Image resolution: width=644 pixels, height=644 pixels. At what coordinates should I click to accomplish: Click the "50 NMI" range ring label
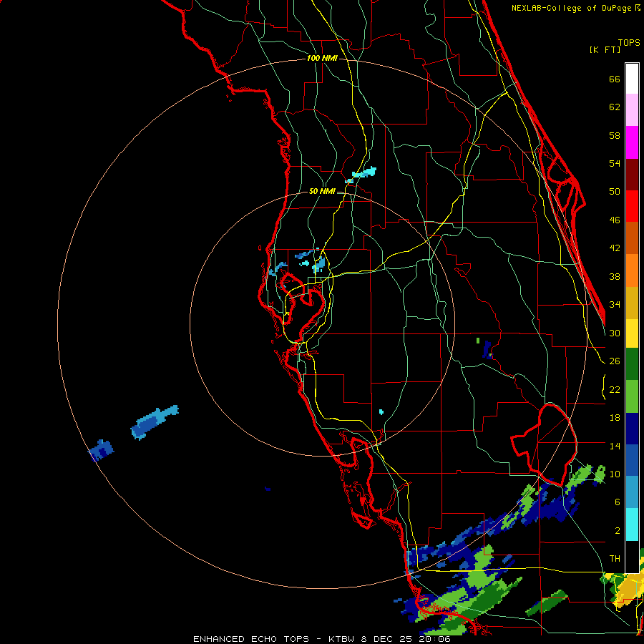point(322,191)
